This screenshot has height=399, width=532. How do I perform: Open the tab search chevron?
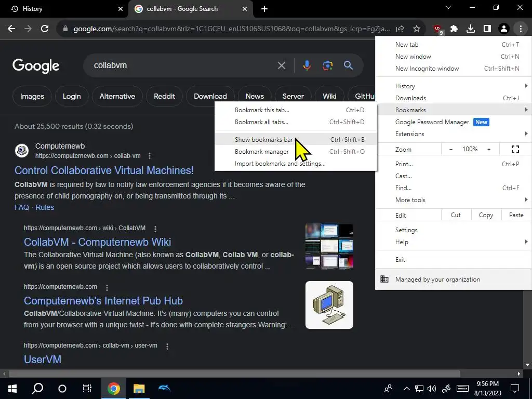[448, 7]
